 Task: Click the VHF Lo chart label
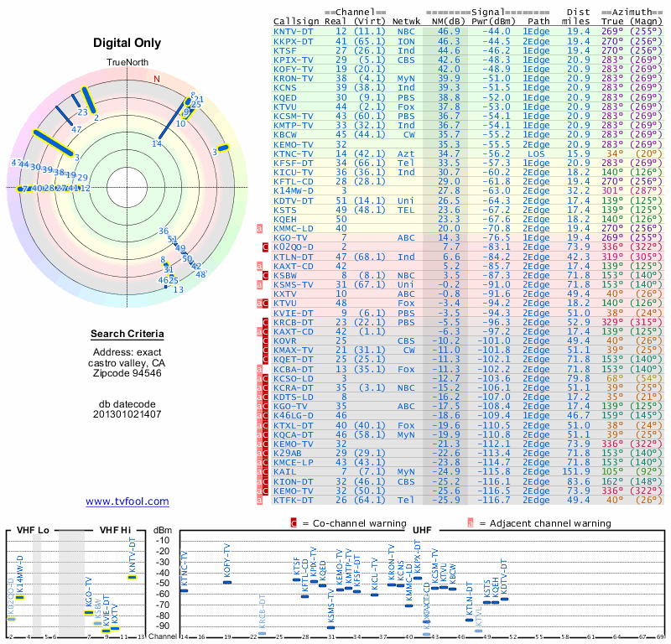point(33,530)
